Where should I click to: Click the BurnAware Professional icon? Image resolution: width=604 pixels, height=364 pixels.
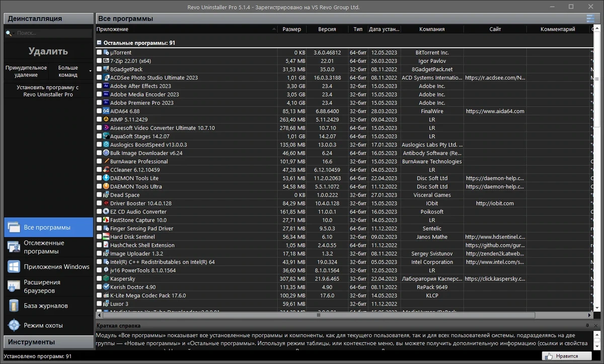(106, 161)
